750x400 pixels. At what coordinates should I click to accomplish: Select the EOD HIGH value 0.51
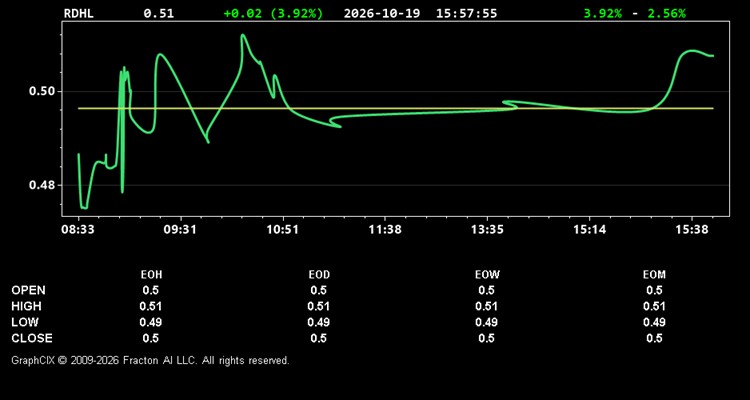(319, 306)
